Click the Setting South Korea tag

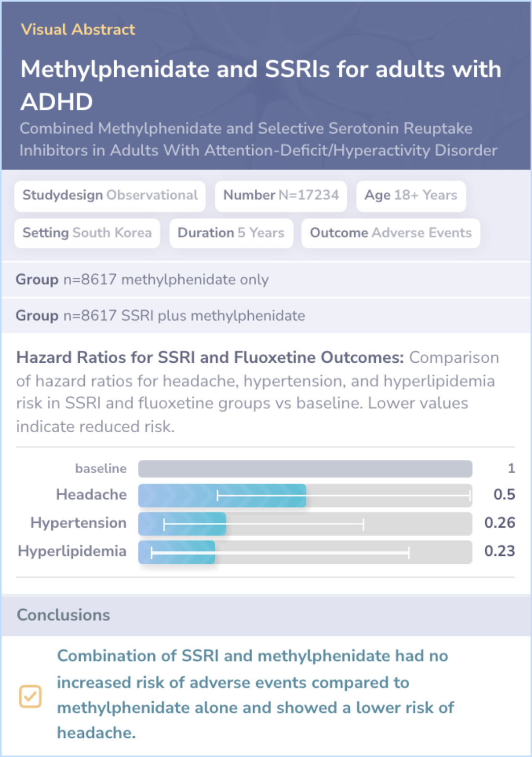click(87, 233)
